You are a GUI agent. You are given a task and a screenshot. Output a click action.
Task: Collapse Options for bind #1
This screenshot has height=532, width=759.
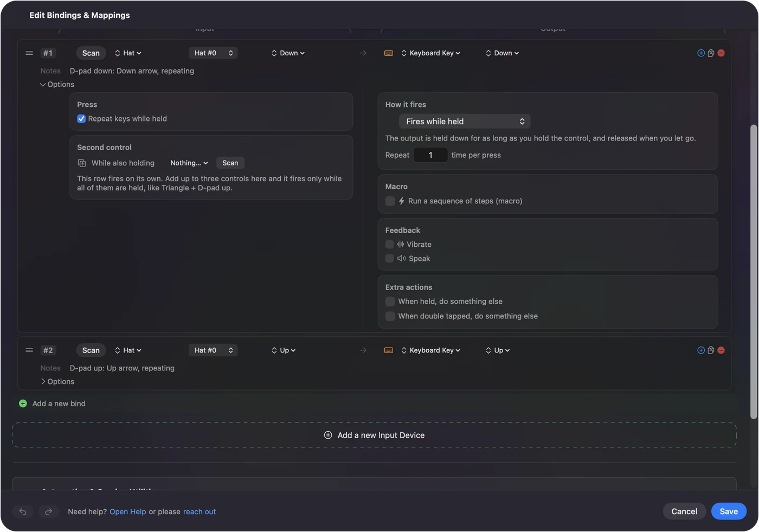pos(57,85)
